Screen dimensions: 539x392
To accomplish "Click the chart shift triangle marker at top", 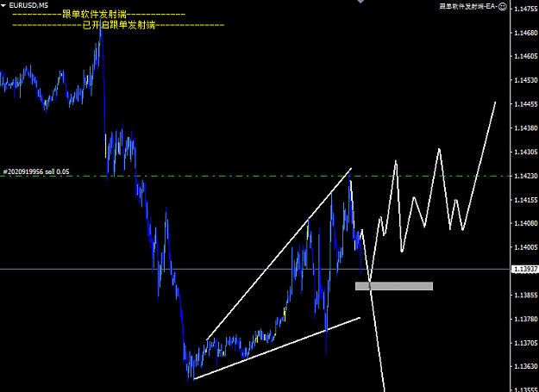I will pos(360,2).
